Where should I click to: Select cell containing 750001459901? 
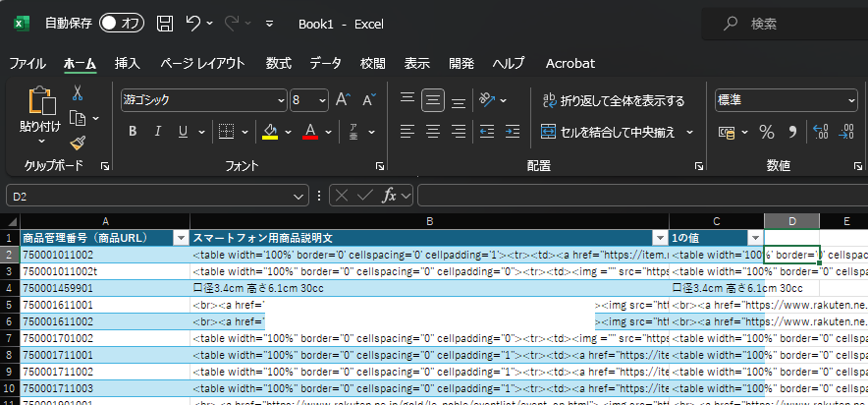(105, 288)
